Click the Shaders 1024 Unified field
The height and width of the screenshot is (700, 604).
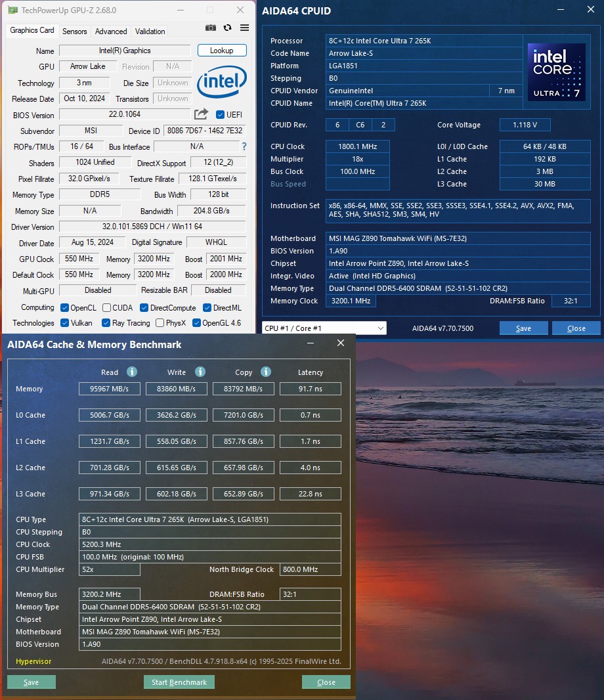click(x=95, y=162)
